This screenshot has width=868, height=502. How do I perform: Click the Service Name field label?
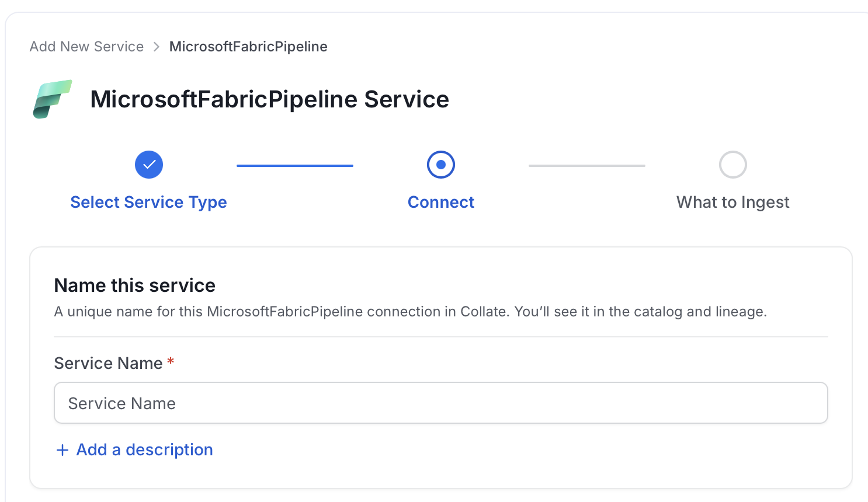[x=109, y=363]
